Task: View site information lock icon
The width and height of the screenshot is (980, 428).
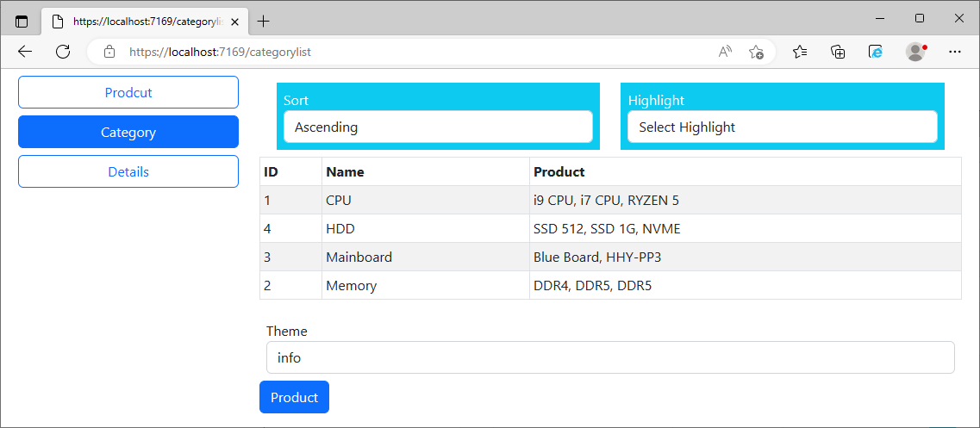Action: click(109, 52)
